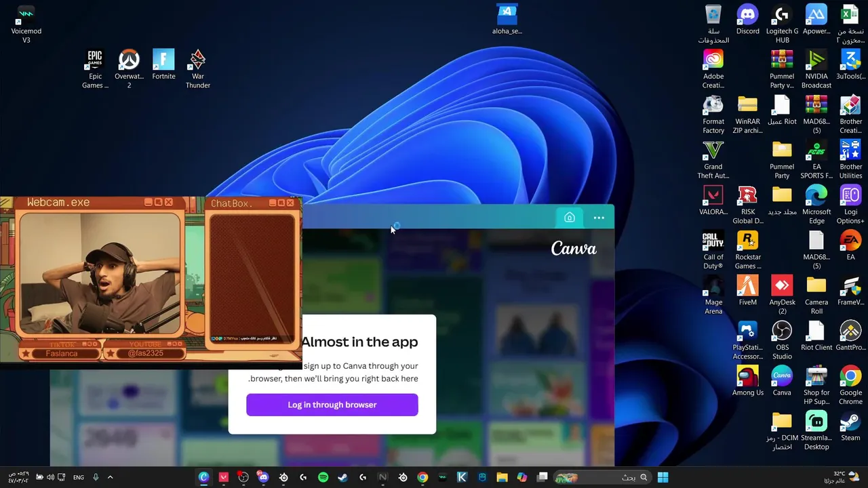Select RISK Global Domination desktop icon
Viewport: 868px width, 488px height.
coord(748,205)
